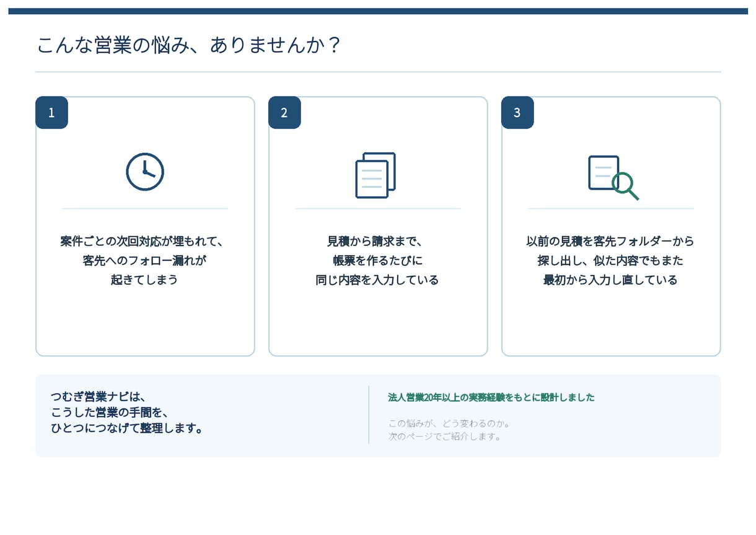Click the line つむぎ営業ナビは、

pos(98,397)
